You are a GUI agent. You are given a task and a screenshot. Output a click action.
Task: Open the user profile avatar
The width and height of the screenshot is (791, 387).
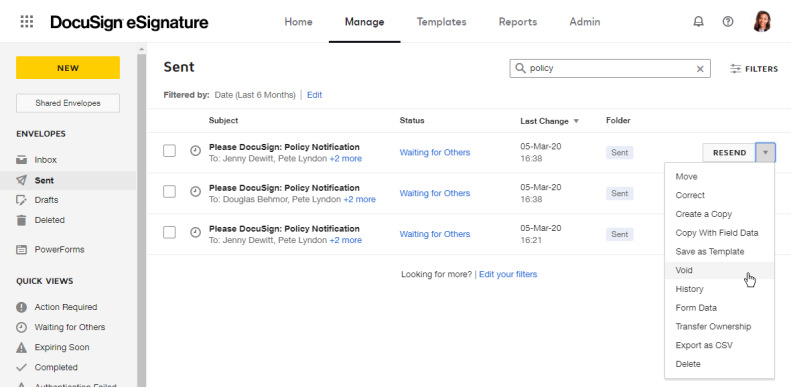click(x=762, y=22)
